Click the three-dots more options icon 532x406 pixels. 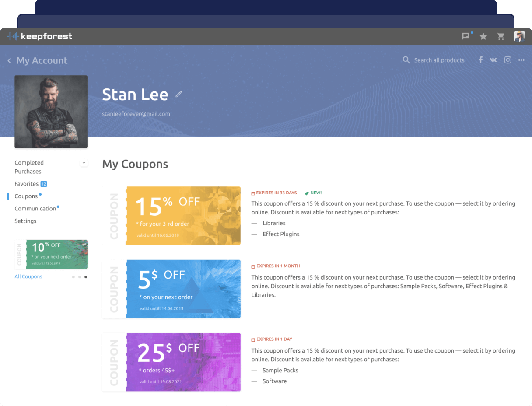[x=521, y=60]
